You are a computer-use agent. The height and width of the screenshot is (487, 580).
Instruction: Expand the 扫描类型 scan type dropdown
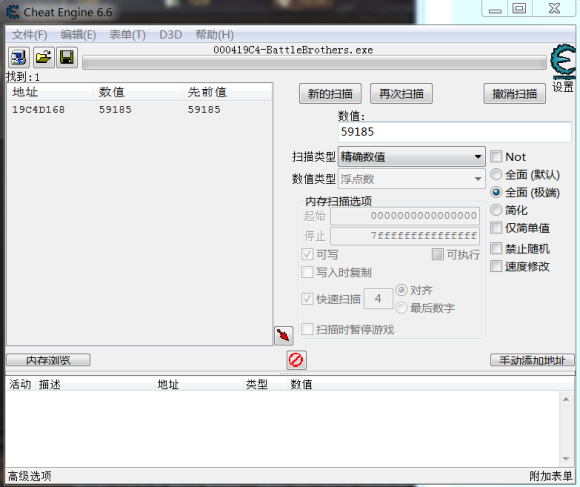pos(412,157)
